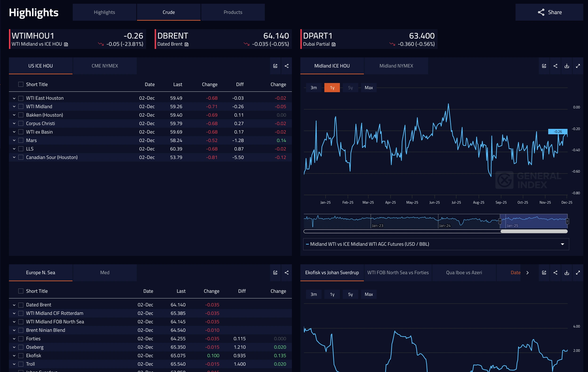588x372 pixels.
Task: Open the document icon next to Dubai Partial
Action: tap(334, 44)
